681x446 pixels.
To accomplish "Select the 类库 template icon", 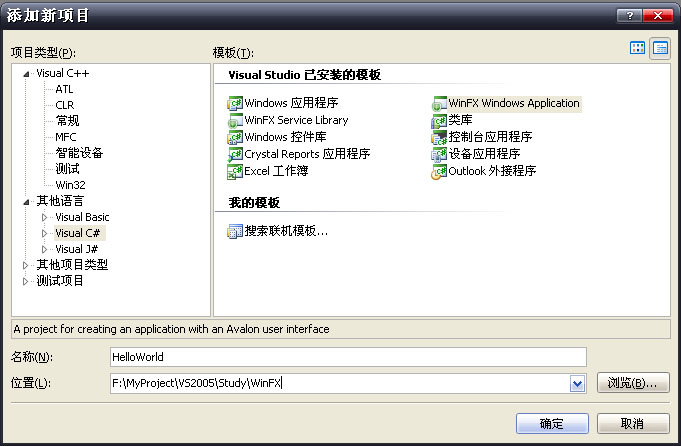I will click(x=439, y=120).
